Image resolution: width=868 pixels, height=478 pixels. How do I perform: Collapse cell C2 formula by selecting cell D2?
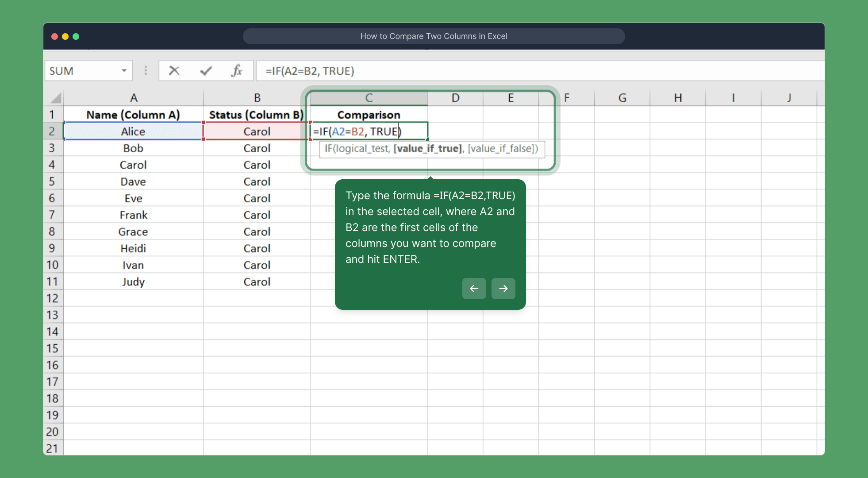(x=455, y=131)
